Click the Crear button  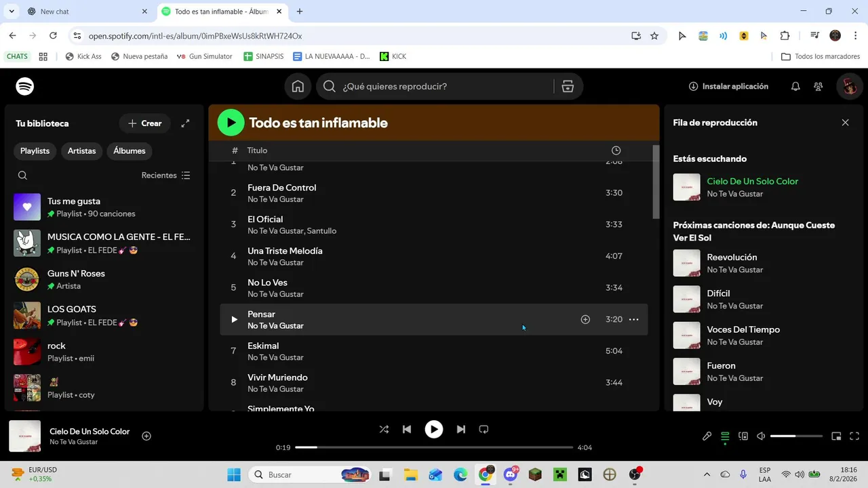144,123
